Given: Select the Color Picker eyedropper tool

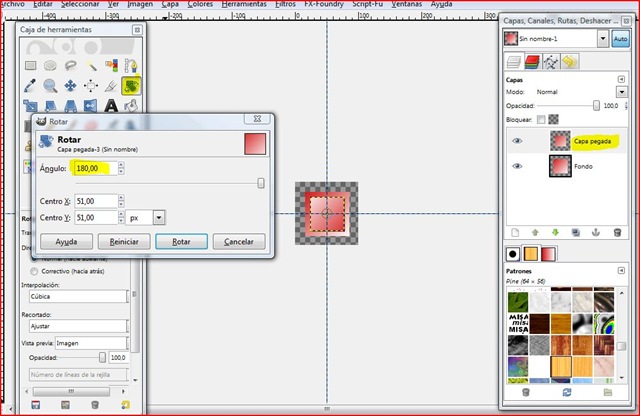Looking at the screenshot, I should pos(31,86).
